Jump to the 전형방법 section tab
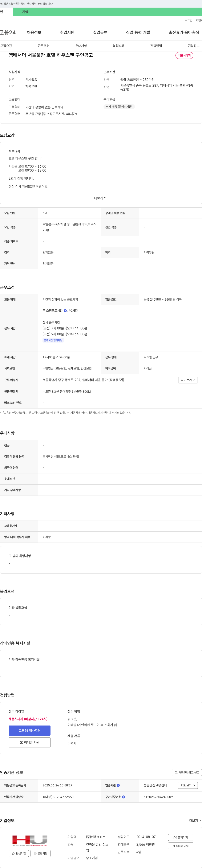Image resolution: width=202 pixels, height=868 pixels. pos(156,46)
